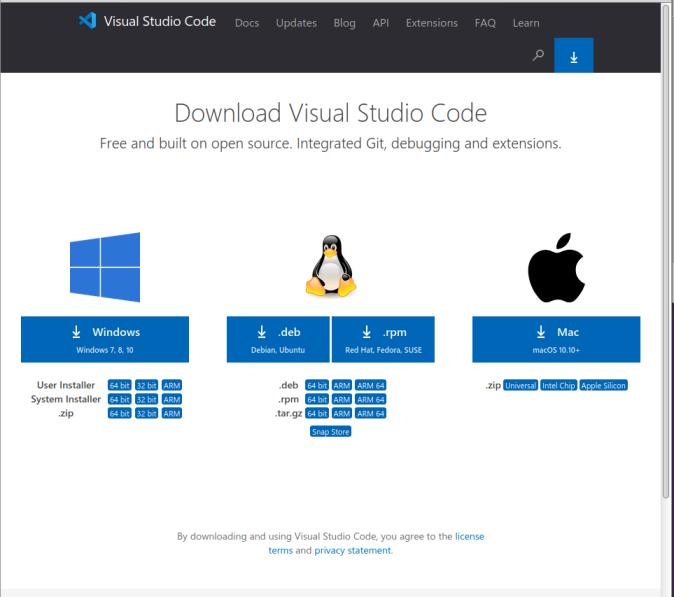Open the Updates menu item
This screenshot has width=674, height=597.
[296, 23]
